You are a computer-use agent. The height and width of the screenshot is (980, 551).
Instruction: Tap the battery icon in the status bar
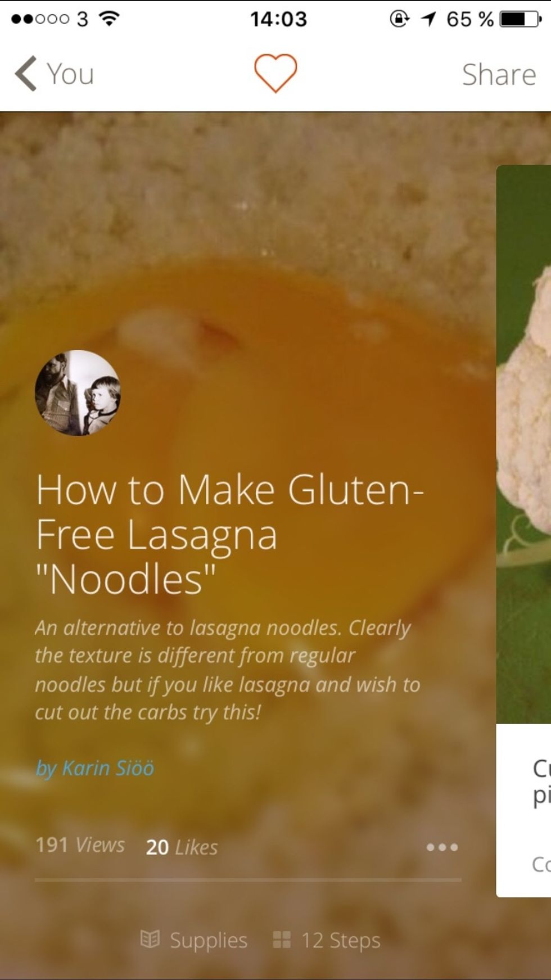521,19
